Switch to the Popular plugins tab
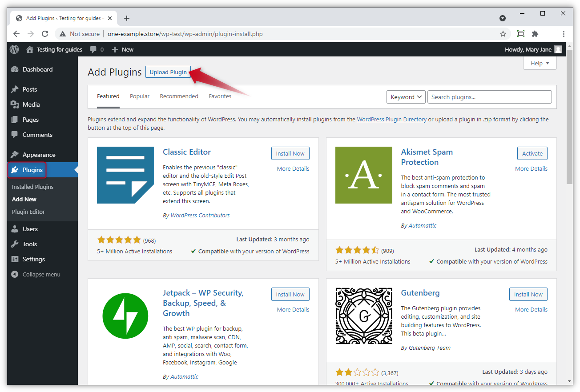The height and width of the screenshot is (392, 580). [139, 96]
